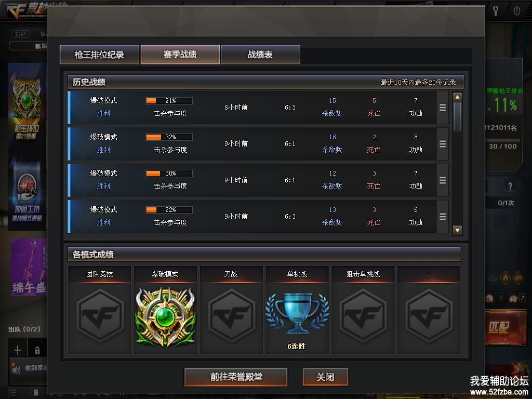Click the plus icon to add teammate
This screenshot has width=532, height=399.
(18, 350)
